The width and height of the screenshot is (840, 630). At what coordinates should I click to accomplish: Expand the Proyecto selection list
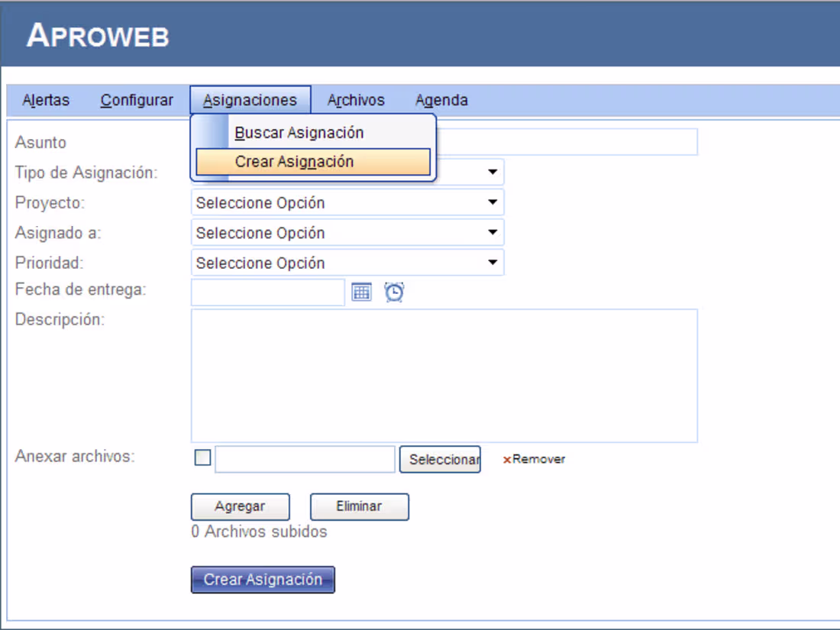coord(493,202)
